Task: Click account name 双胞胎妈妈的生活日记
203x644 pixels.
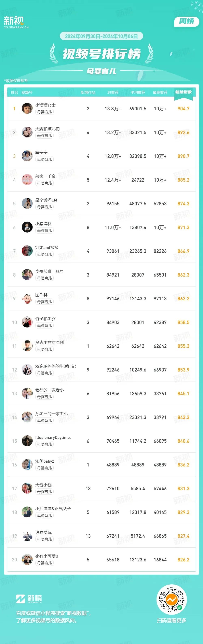Action: [55, 366]
